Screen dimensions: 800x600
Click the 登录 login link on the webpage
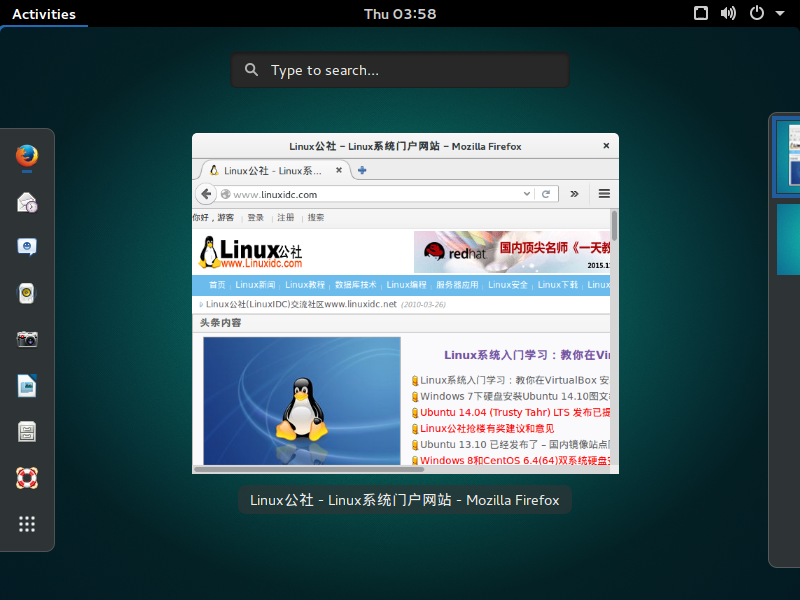tap(256, 216)
